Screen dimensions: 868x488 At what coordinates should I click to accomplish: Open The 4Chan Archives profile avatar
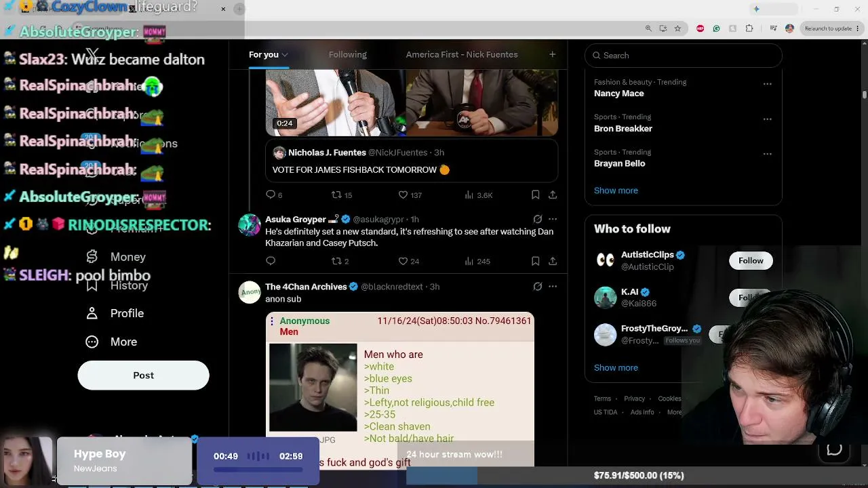250,292
